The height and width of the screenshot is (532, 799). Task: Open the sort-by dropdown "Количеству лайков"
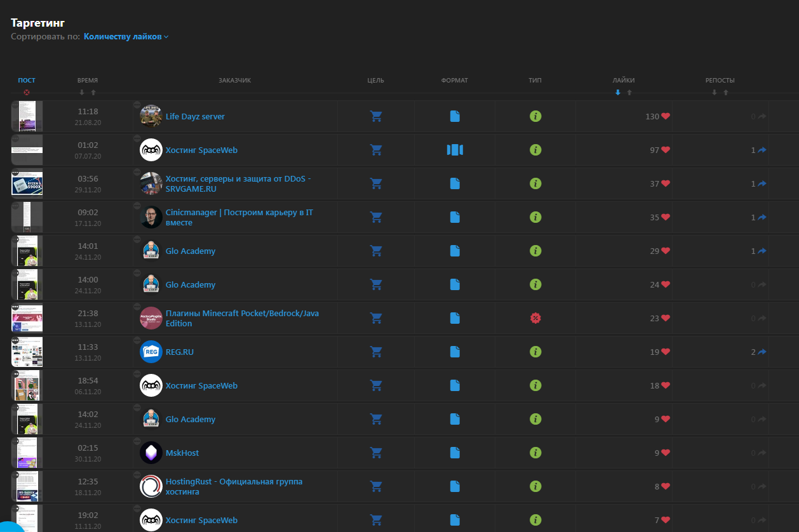point(126,37)
